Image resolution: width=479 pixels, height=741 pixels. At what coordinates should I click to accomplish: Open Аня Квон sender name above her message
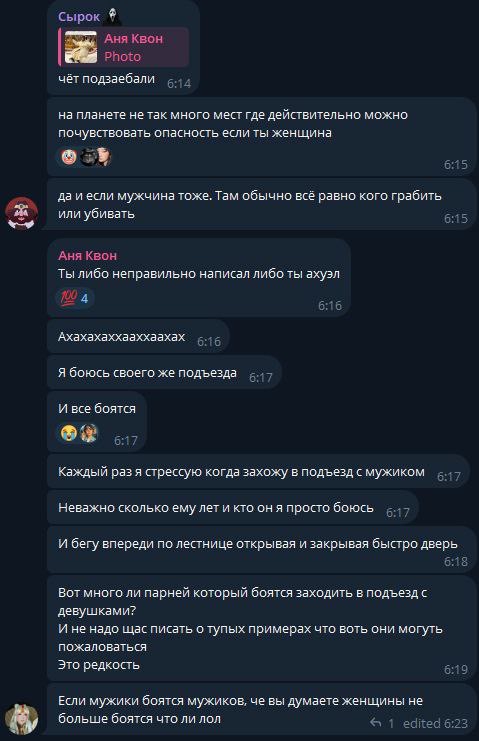tap(87, 256)
